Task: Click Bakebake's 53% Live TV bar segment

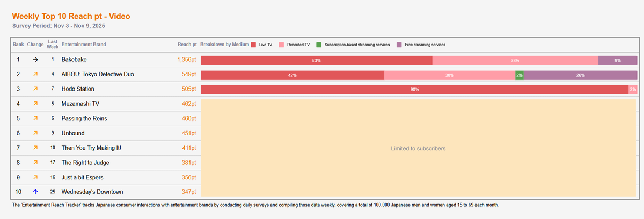Action: 316,60
